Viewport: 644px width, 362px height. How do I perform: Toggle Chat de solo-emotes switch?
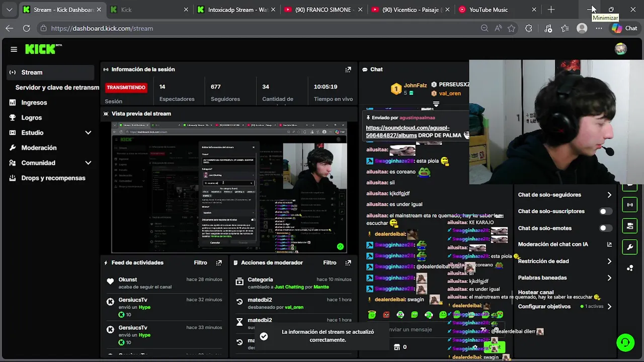[606, 228]
